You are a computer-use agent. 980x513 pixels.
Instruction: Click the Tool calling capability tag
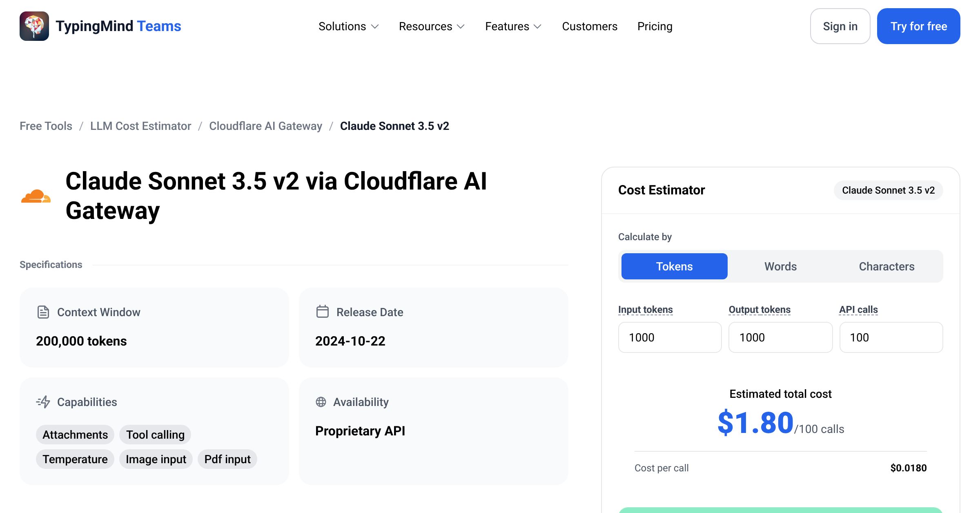coord(155,435)
